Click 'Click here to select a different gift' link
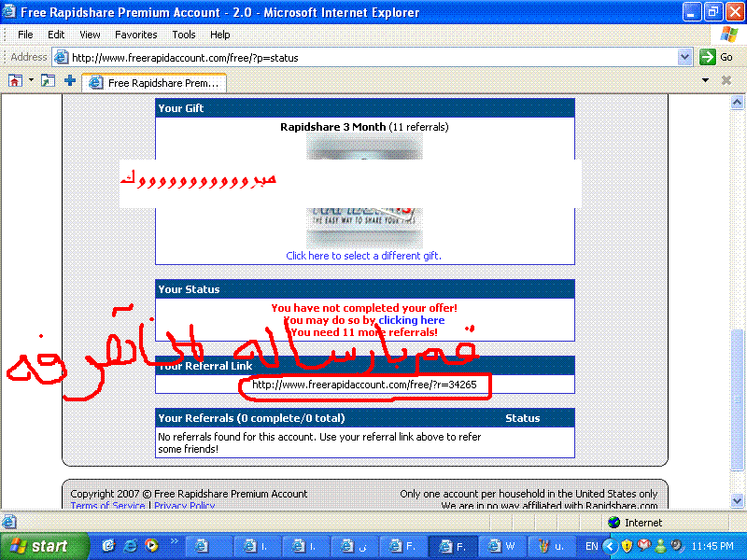Viewport: 747px width, 560px height. 363,256
